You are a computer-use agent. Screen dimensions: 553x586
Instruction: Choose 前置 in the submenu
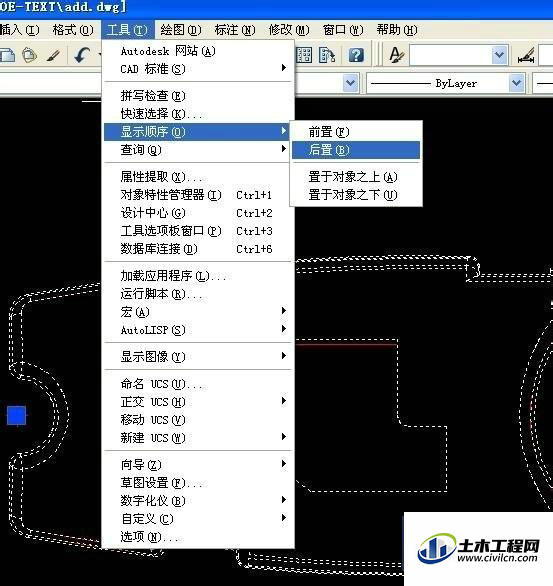(x=356, y=132)
